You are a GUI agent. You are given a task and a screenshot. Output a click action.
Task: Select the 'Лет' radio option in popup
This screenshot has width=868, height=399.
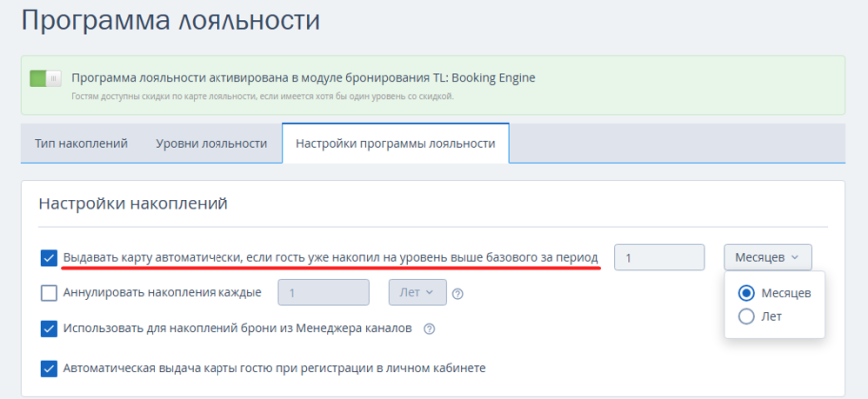[x=746, y=317]
